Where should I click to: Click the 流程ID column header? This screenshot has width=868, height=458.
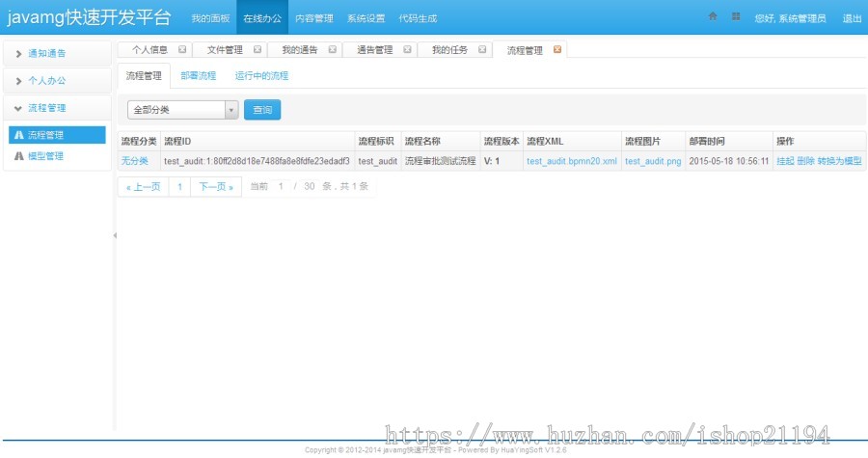click(x=258, y=141)
